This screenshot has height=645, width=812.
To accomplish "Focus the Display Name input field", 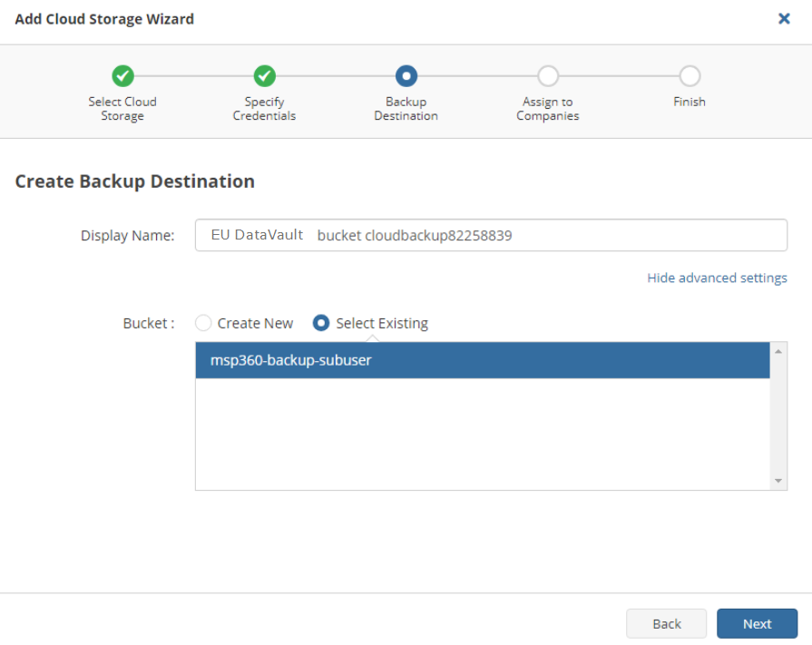I will click(x=491, y=235).
